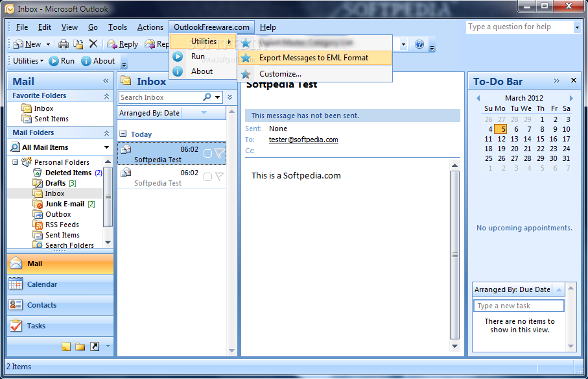Open the Utilities toolbar dropdown

pyautogui.click(x=28, y=61)
